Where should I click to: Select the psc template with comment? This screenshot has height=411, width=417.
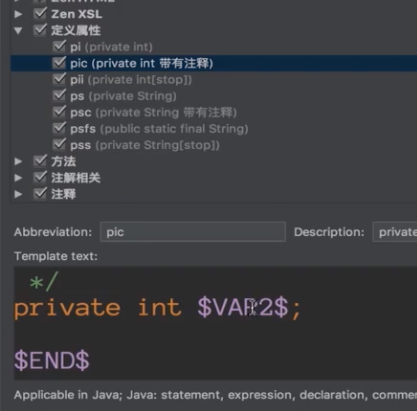click(x=153, y=113)
